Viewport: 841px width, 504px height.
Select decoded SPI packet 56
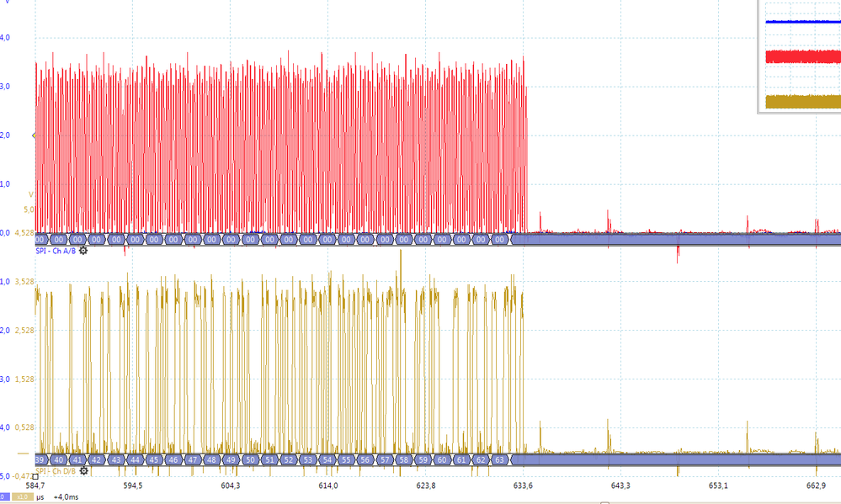point(365,459)
